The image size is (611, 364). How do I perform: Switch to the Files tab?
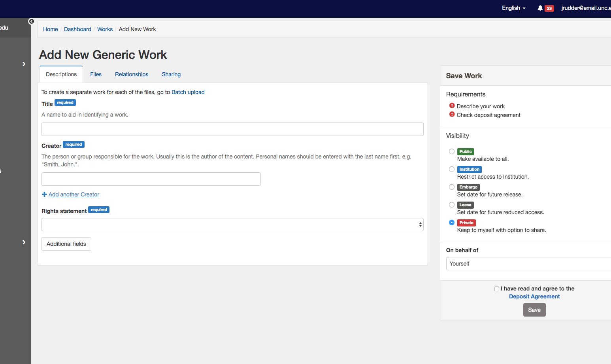coord(96,74)
